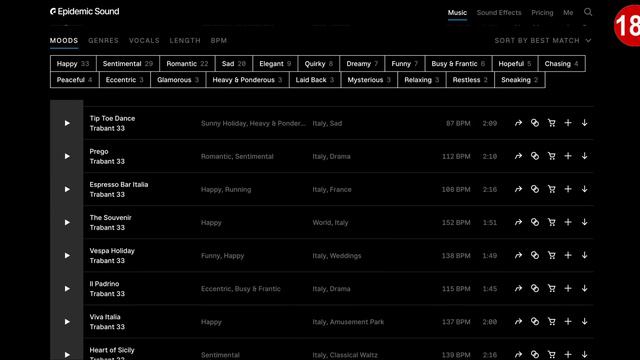
Task: Add Il Padrino to playlist
Action: point(568,288)
